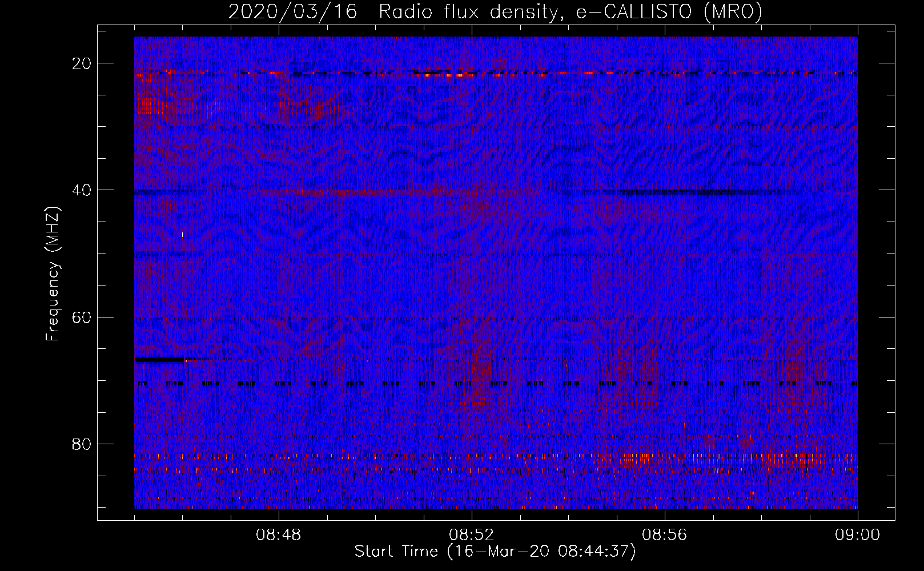Click the 40 MHz frequency tick label
This screenshot has width=924, height=571.
[82, 190]
